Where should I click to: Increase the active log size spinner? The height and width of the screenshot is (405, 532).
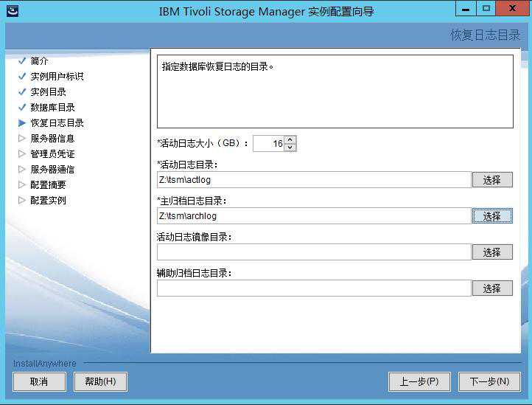(290, 139)
